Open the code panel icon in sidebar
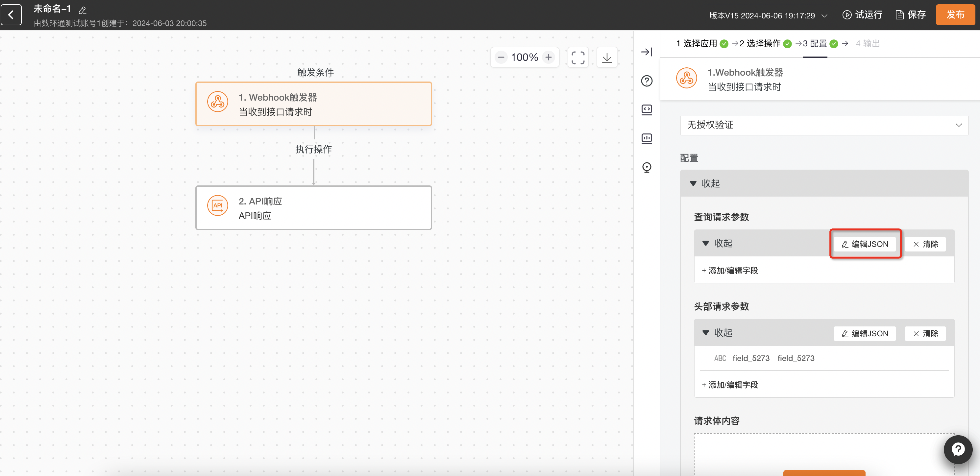 point(646,110)
